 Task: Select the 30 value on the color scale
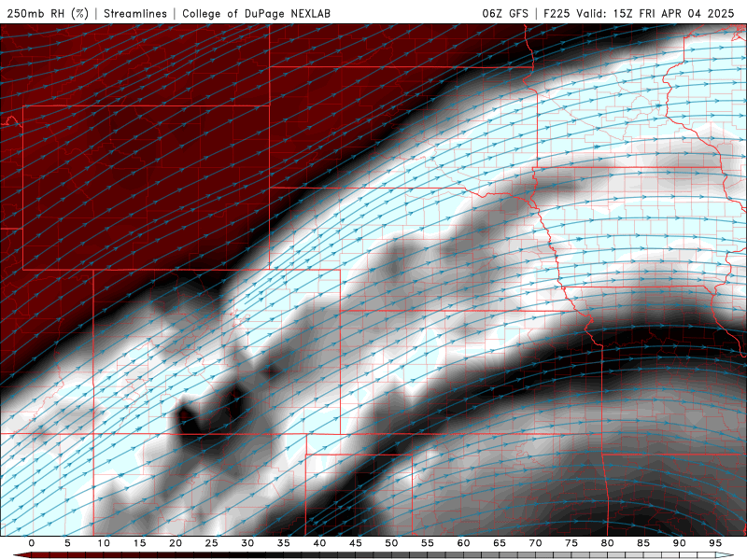coord(247,543)
